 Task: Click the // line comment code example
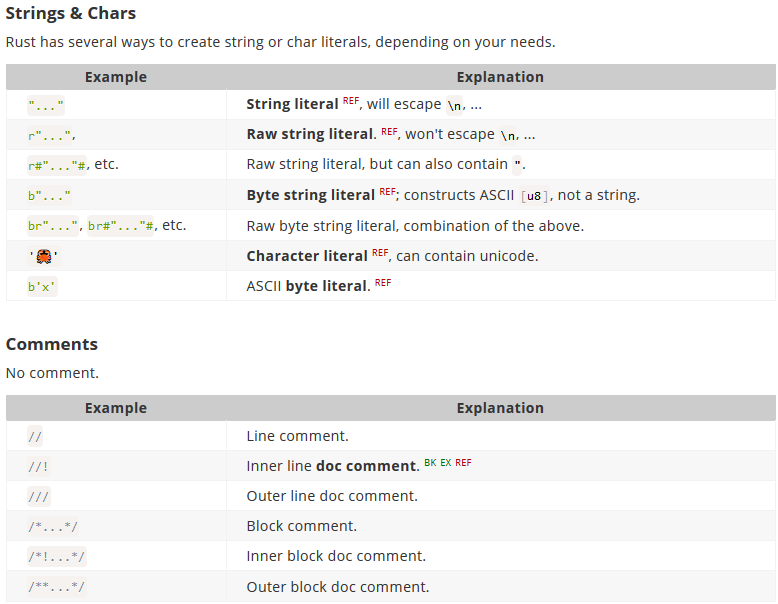point(35,437)
